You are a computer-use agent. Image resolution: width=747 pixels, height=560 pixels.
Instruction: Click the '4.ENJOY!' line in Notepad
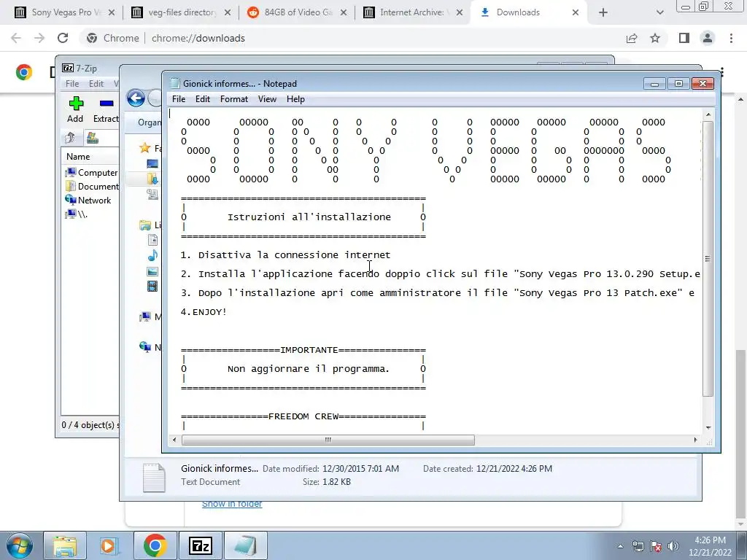[204, 312]
